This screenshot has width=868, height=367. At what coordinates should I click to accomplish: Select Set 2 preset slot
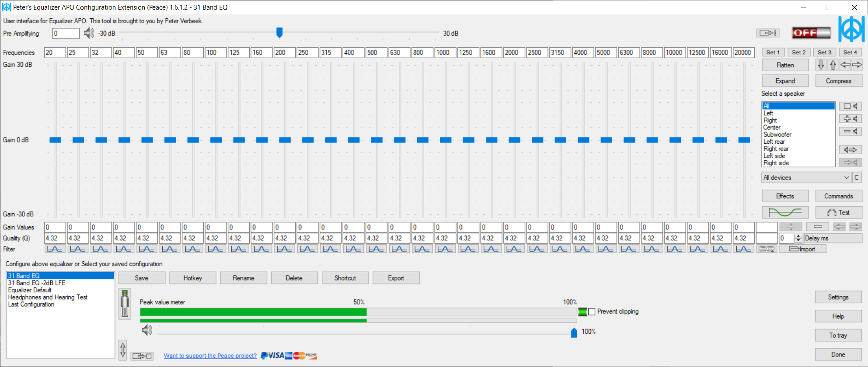coord(799,52)
